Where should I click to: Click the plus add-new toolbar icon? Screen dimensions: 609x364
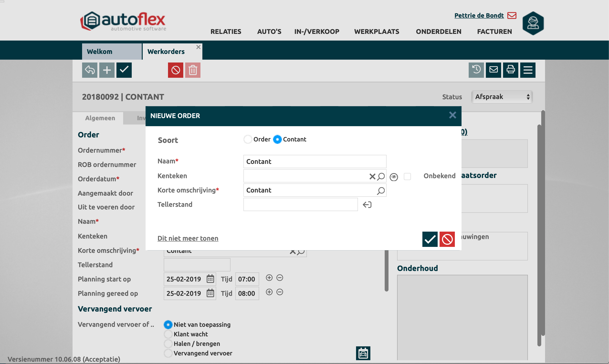click(x=107, y=70)
